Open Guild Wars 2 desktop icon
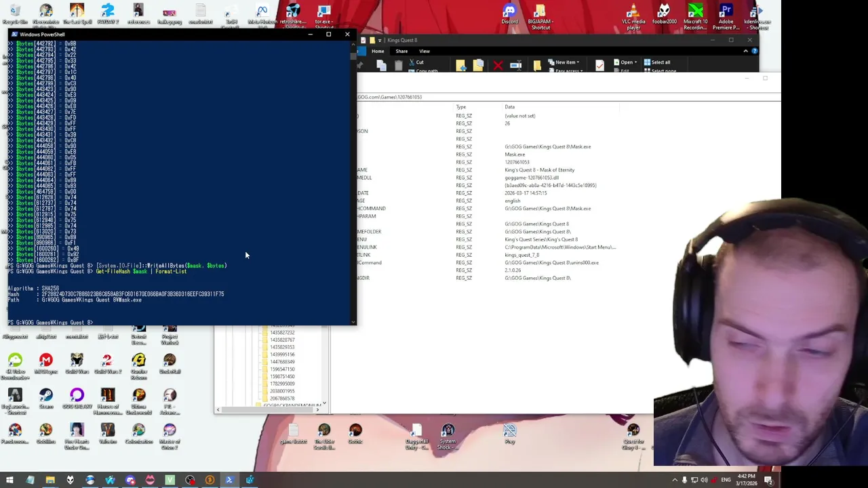 [107, 363]
